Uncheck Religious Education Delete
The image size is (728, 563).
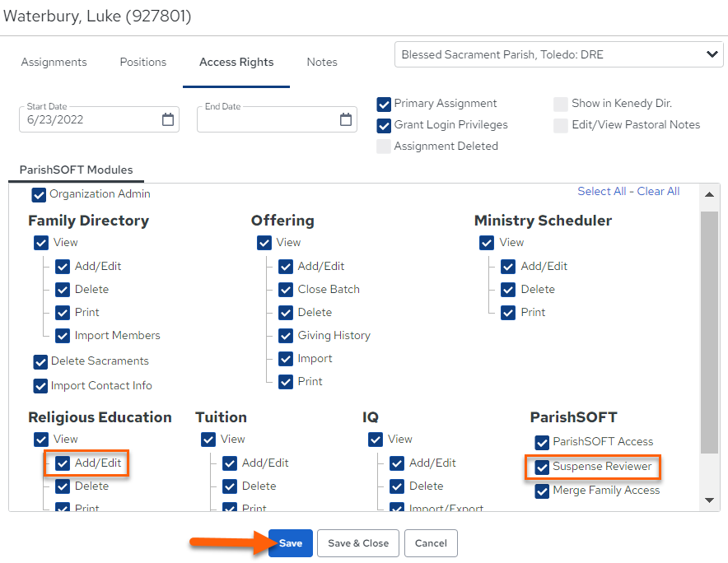tap(63, 486)
